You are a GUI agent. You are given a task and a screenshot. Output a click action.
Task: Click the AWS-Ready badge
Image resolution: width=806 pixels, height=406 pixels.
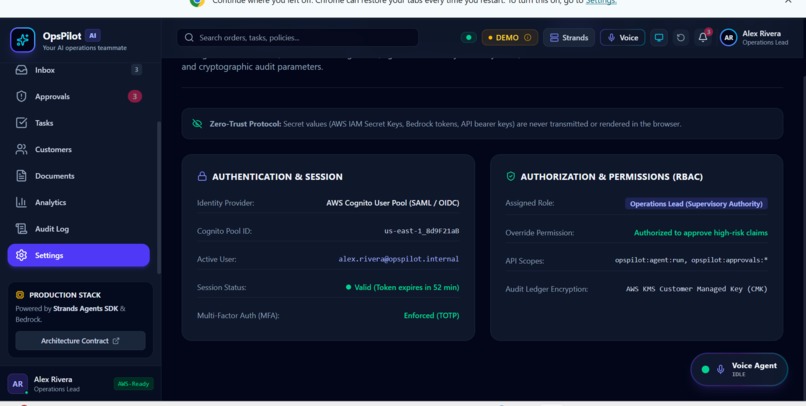click(133, 384)
